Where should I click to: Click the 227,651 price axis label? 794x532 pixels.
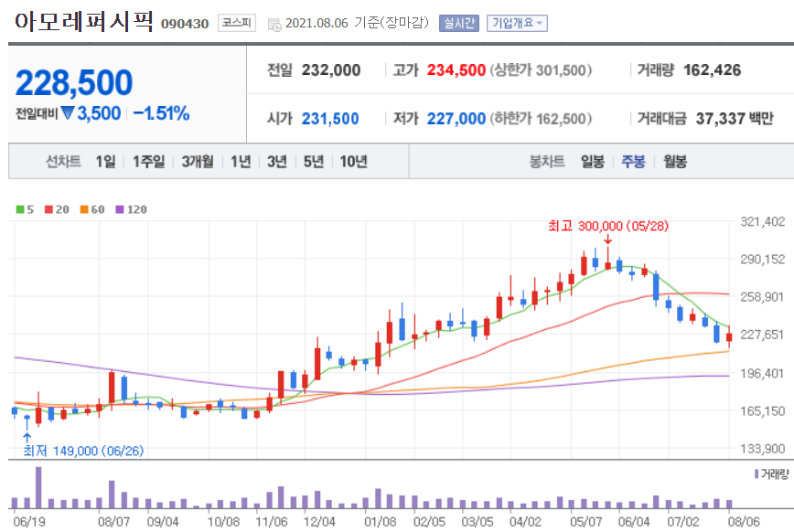click(763, 335)
